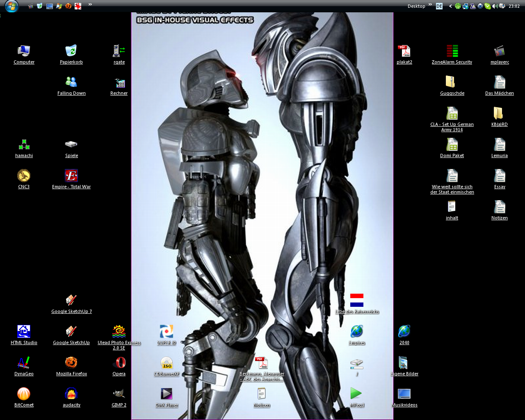Open the DE language bar selector
Screen dimensions: 525x420
click(439, 6)
